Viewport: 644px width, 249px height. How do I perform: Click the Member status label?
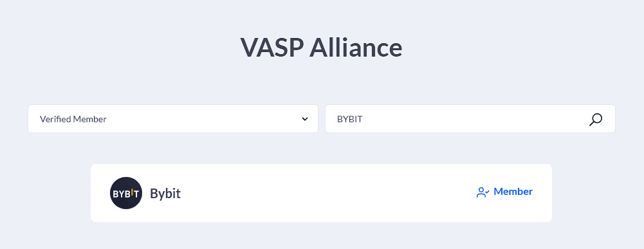[x=513, y=192]
